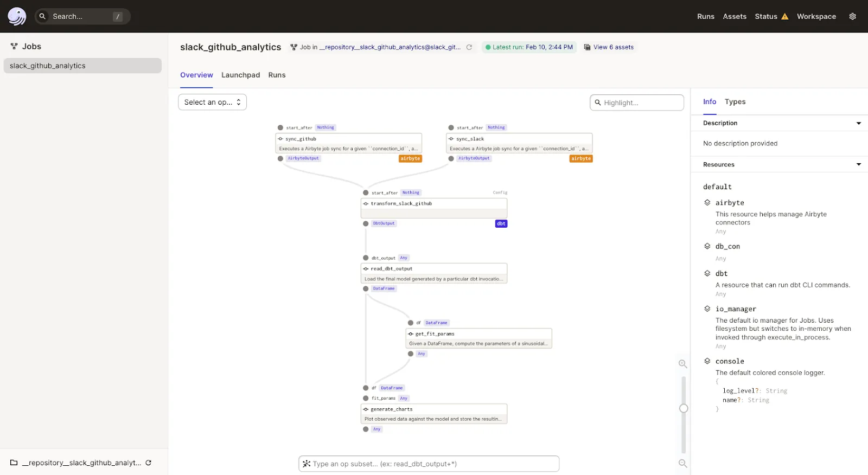
Task: Click the slash shortcut badge in search
Action: pos(117,16)
